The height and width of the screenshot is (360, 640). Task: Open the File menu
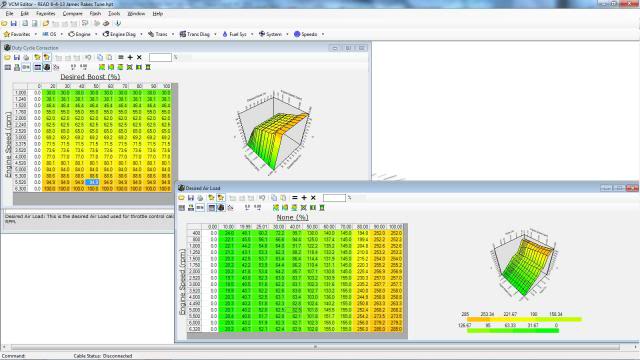click(9, 13)
